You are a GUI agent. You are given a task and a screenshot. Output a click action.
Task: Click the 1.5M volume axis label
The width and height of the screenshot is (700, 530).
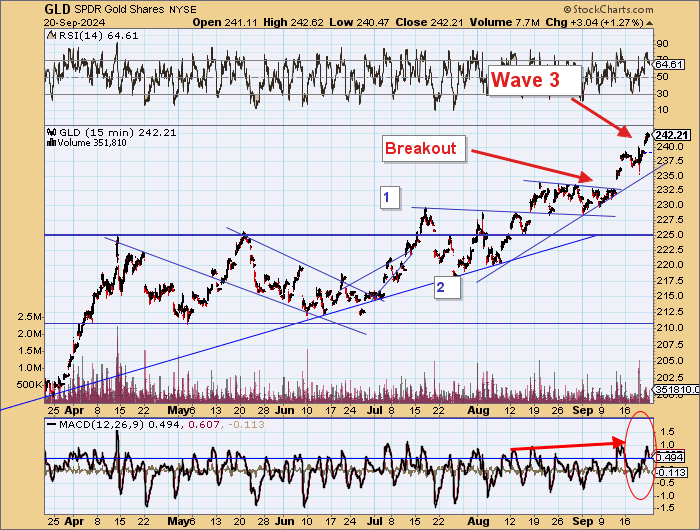click(x=30, y=351)
